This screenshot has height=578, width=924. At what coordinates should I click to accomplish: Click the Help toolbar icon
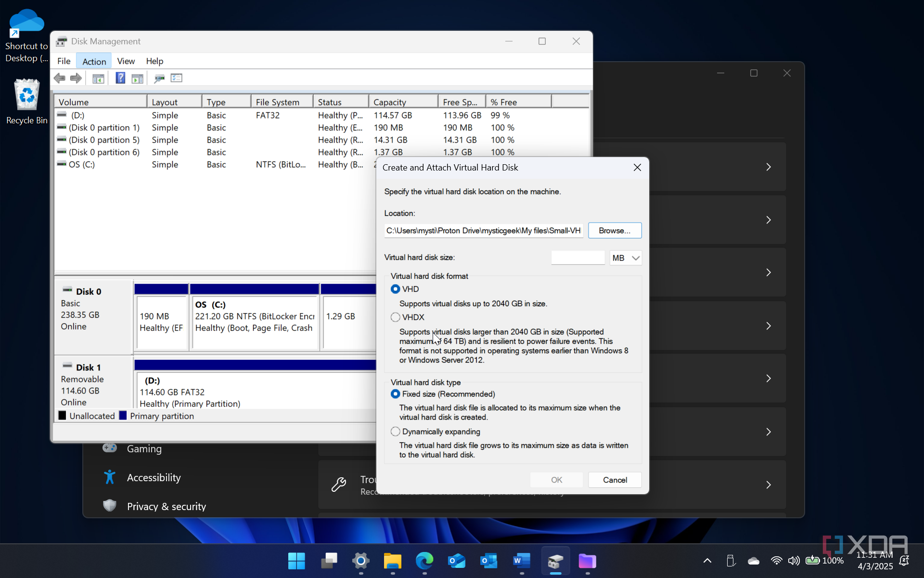pyautogui.click(x=120, y=78)
